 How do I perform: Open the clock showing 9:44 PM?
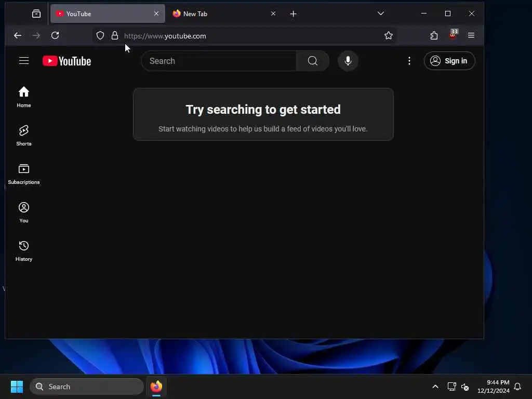tap(494, 387)
